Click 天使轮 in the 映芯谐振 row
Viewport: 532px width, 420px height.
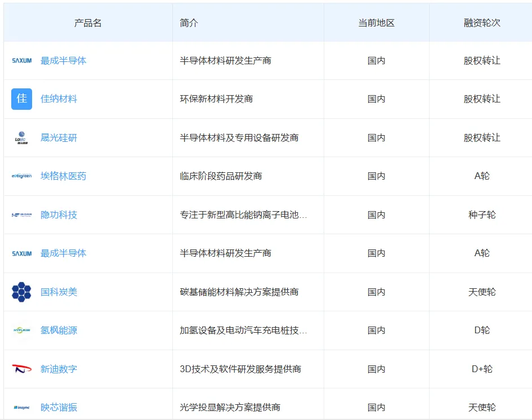482,407
